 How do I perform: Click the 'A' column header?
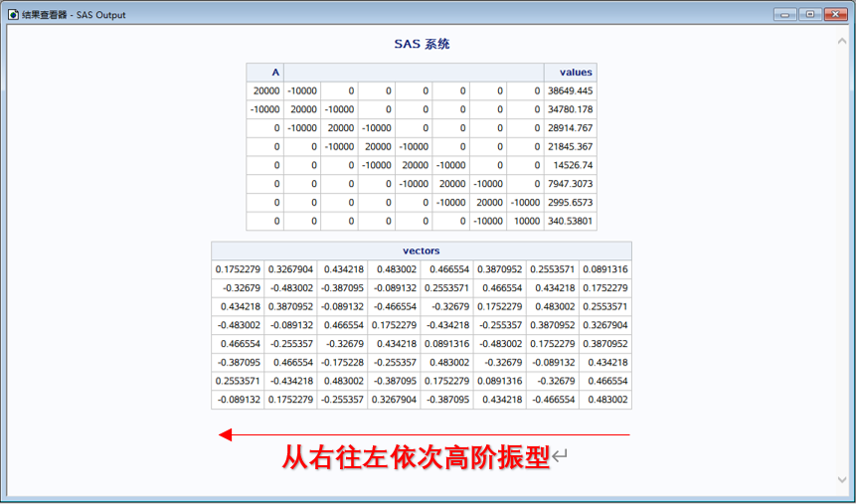(264, 73)
